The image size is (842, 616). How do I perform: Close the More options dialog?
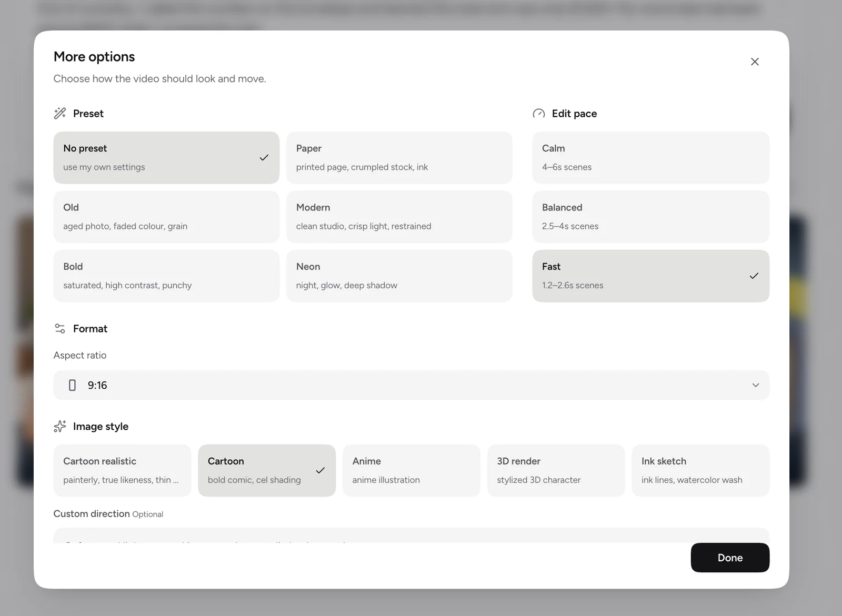755,62
